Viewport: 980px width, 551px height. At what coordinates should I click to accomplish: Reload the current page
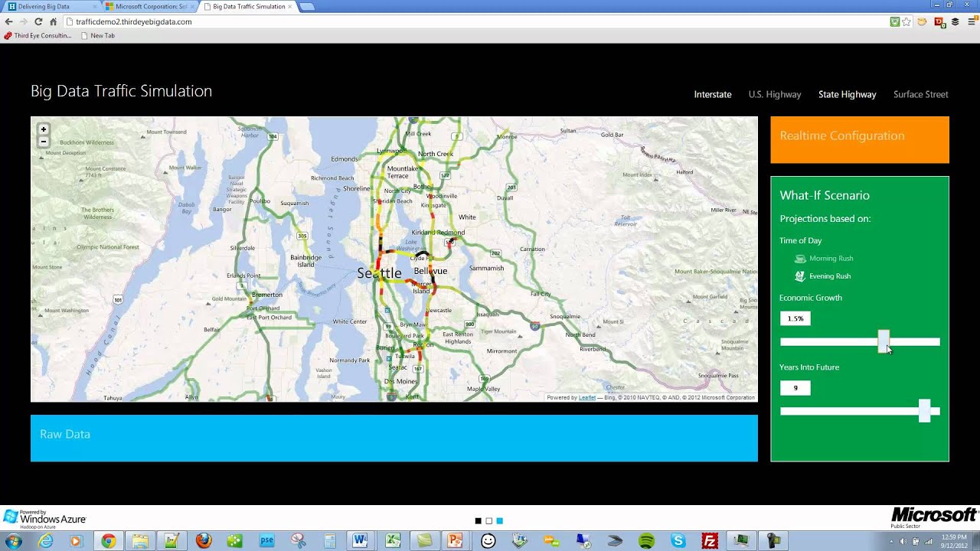[38, 22]
